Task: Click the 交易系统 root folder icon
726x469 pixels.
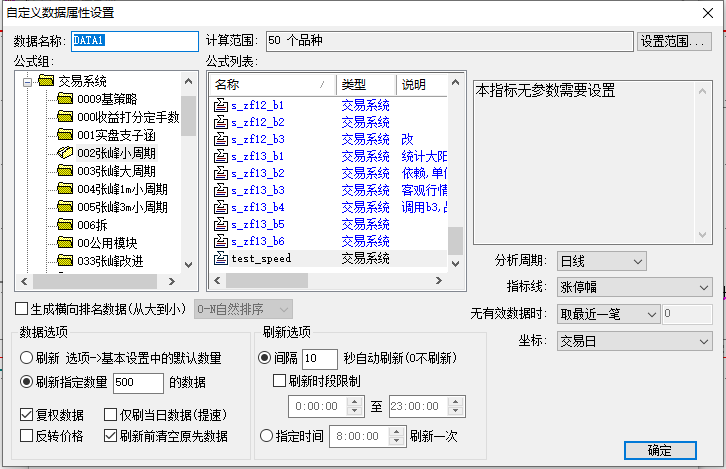Action: coord(46,81)
